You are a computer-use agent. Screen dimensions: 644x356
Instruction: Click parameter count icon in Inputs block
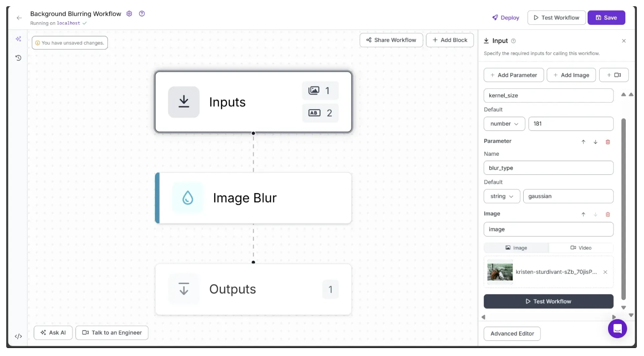coord(314,113)
